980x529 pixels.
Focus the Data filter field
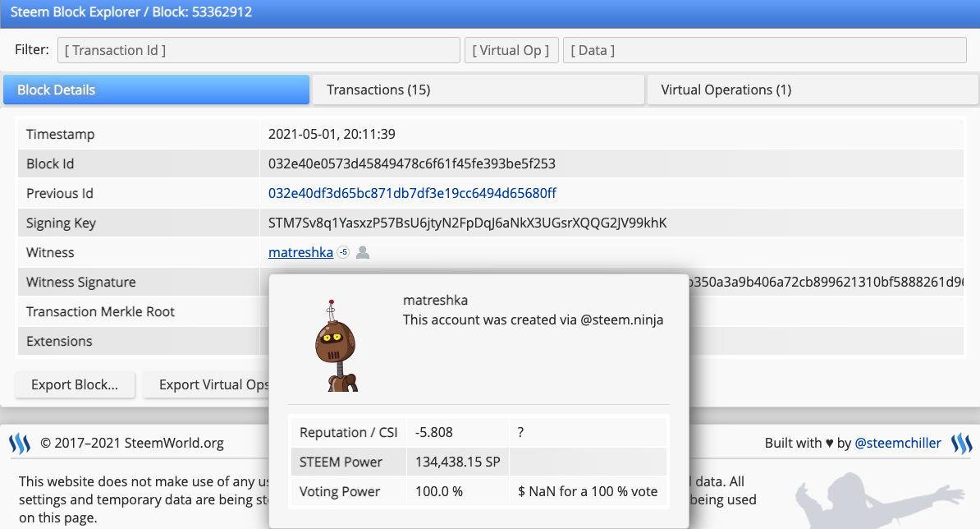pyautogui.click(x=765, y=50)
